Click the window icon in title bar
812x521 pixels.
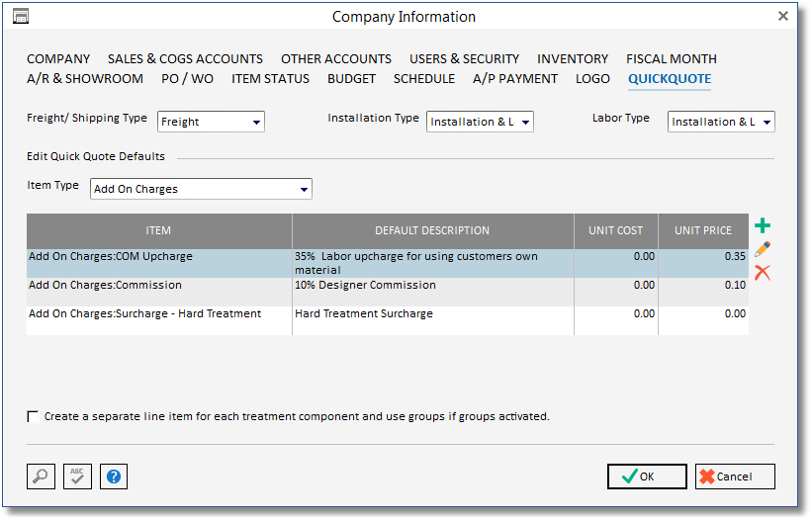click(x=21, y=17)
